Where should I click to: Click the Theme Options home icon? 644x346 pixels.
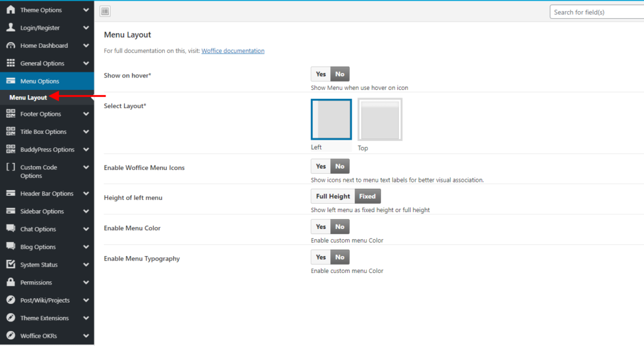click(10, 10)
